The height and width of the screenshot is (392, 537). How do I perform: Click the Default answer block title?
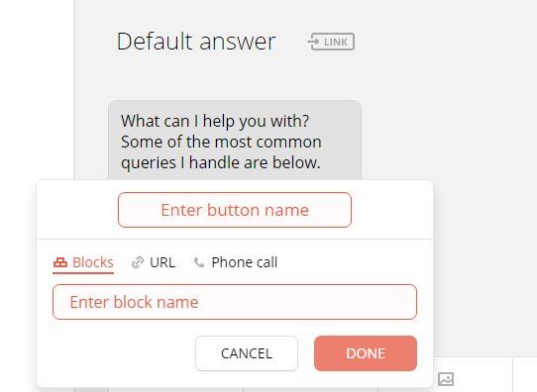point(196,42)
